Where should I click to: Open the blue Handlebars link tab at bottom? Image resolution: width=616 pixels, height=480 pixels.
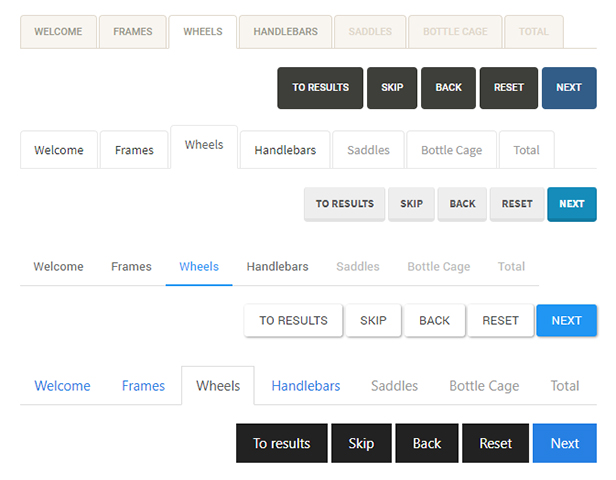coord(306,386)
